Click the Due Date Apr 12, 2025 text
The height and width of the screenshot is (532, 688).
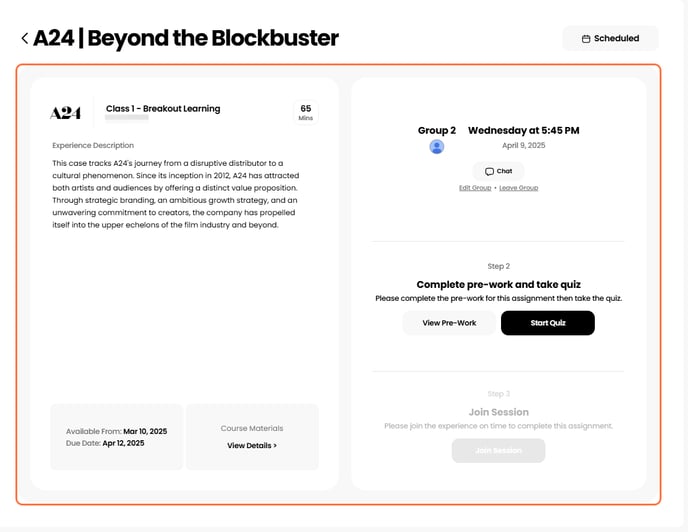click(x=105, y=443)
